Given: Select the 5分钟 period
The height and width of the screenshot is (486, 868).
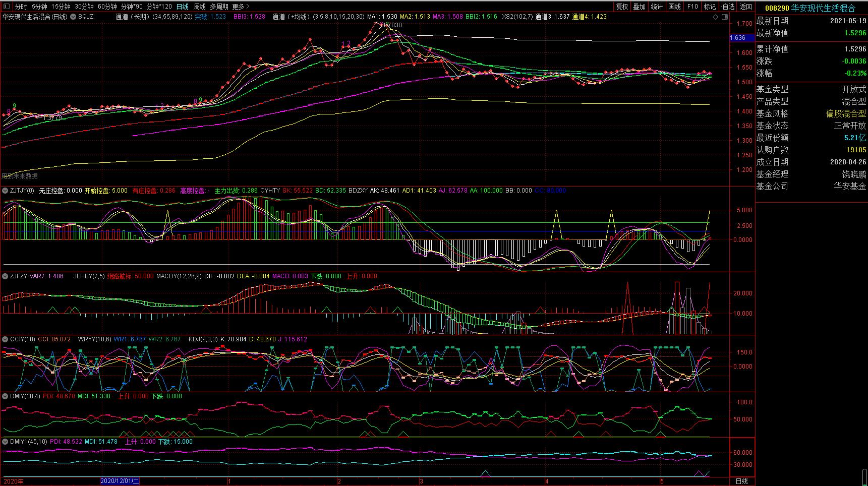Looking at the screenshot, I should pyautogui.click(x=39, y=7).
